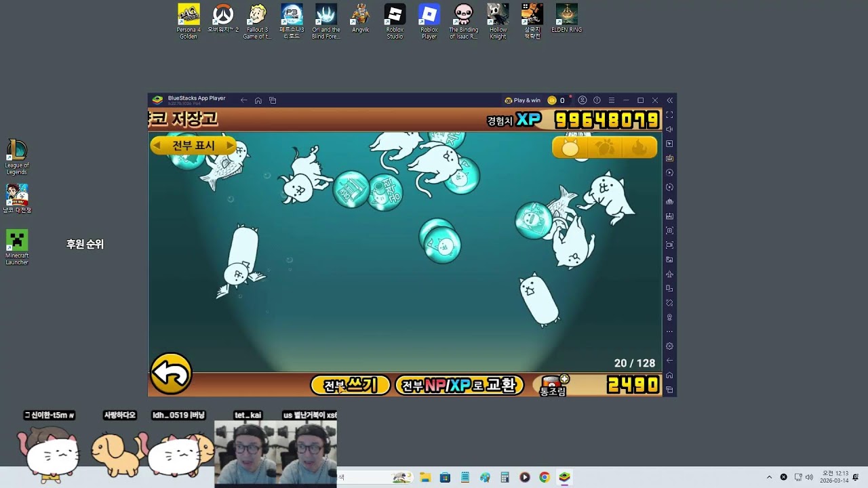Open the BlueStacks help question icon
Image resolution: width=868 pixels, height=488 pixels.
click(x=597, y=100)
